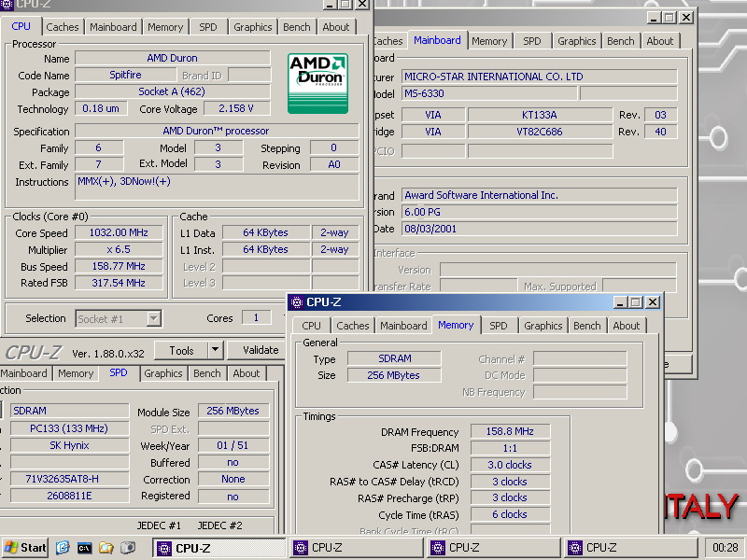Image resolution: width=747 pixels, height=560 pixels.
Task: Click the chipset field KT133A
Action: (540, 115)
